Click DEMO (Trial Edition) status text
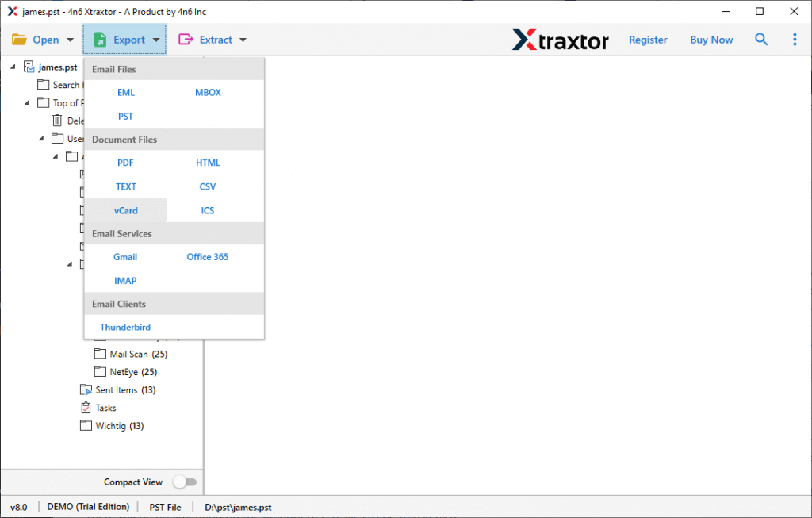Viewport: 812px width, 518px height. [88, 507]
